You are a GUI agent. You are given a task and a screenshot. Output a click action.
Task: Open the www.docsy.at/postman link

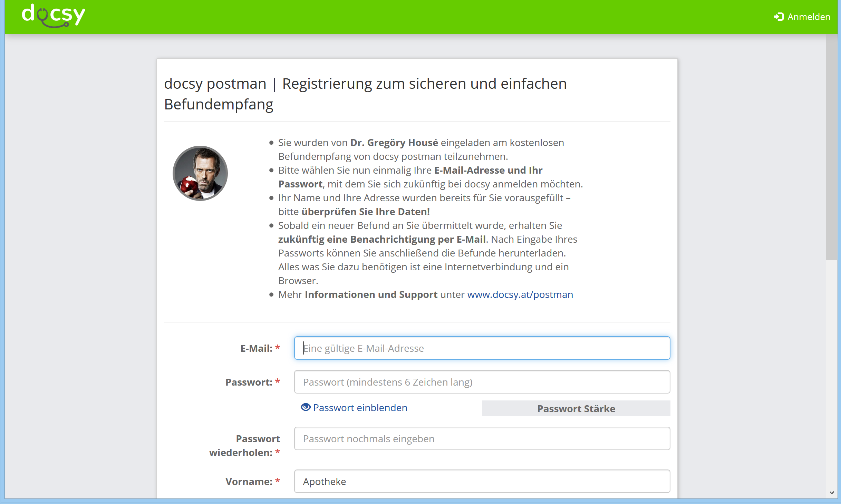(x=520, y=294)
